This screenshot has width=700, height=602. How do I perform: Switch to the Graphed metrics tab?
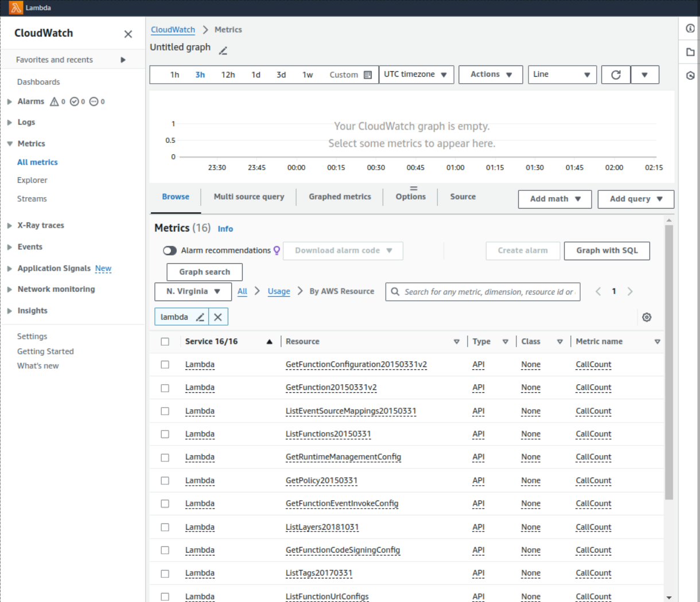click(x=340, y=197)
